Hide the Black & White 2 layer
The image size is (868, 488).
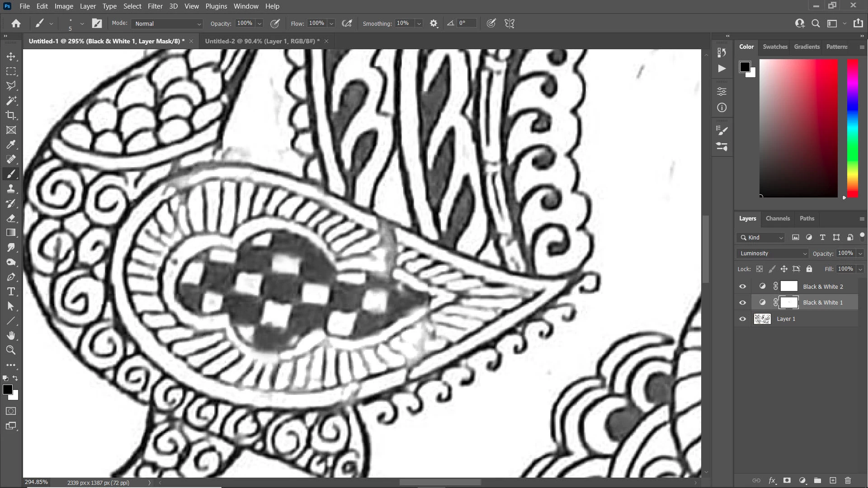pos(743,286)
